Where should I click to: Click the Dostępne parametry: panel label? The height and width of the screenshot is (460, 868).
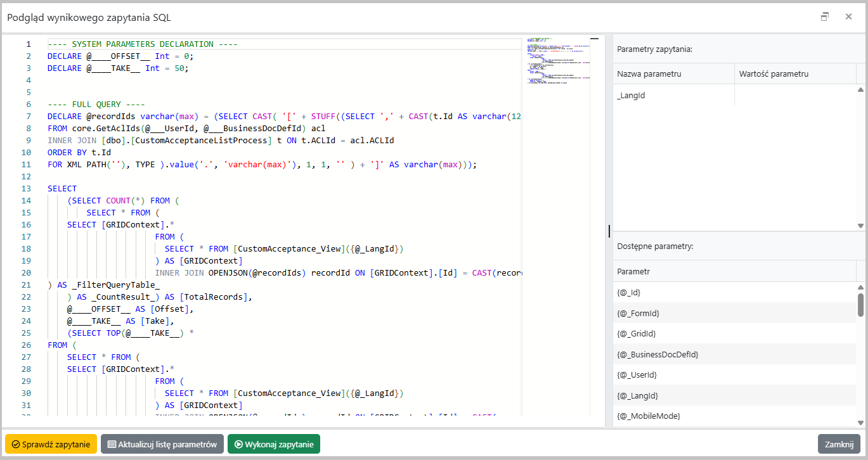click(x=655, y=246)
